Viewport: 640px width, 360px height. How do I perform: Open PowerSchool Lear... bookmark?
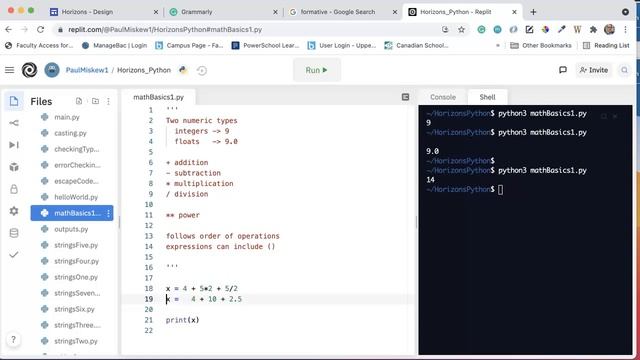pos(265,45)
